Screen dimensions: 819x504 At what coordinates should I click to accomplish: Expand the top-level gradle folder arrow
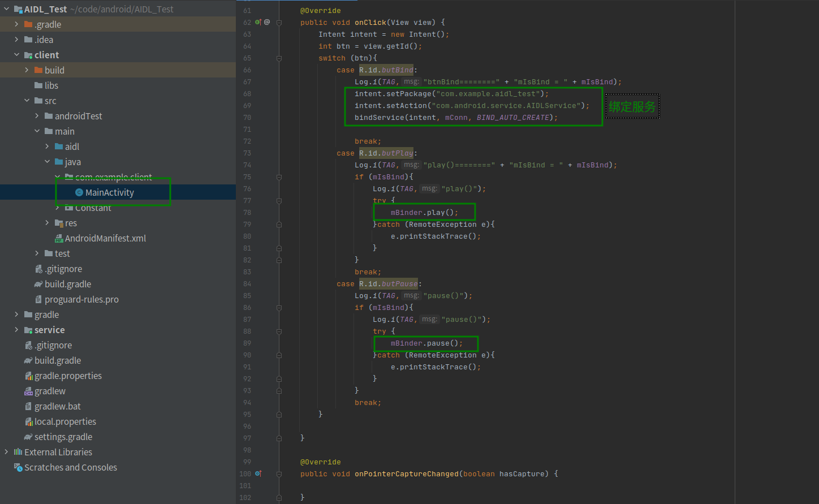16,315
